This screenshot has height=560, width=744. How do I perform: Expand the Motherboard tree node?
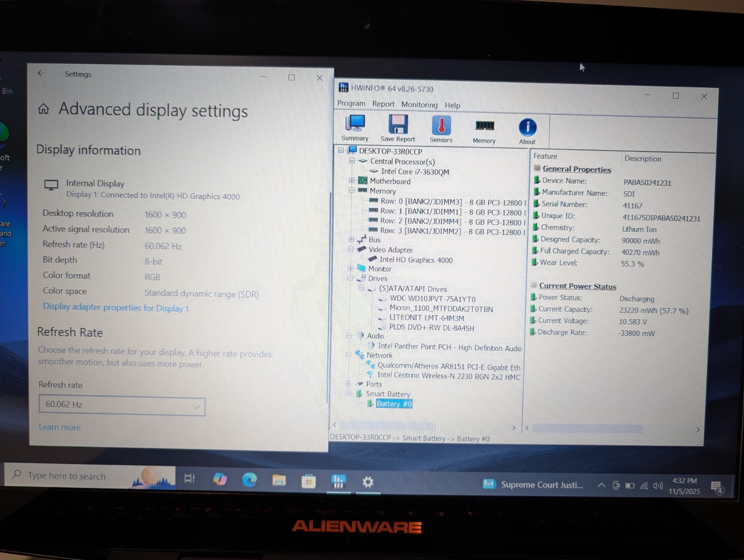(x=352, y=180)
